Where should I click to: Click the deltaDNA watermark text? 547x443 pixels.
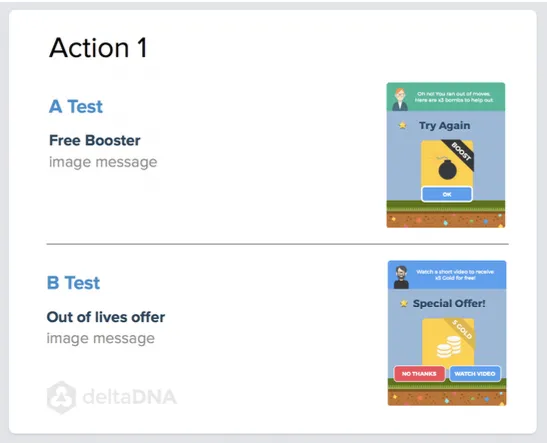point(129,397)
